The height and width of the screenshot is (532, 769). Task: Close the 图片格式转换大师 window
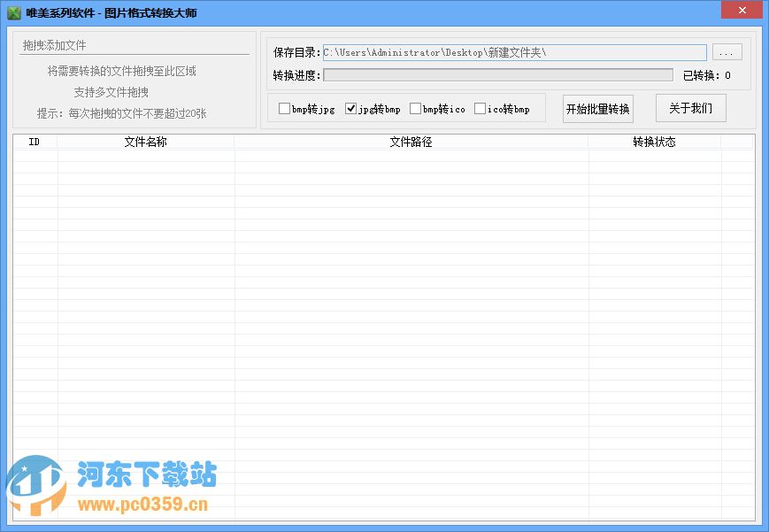pos(742,12)
